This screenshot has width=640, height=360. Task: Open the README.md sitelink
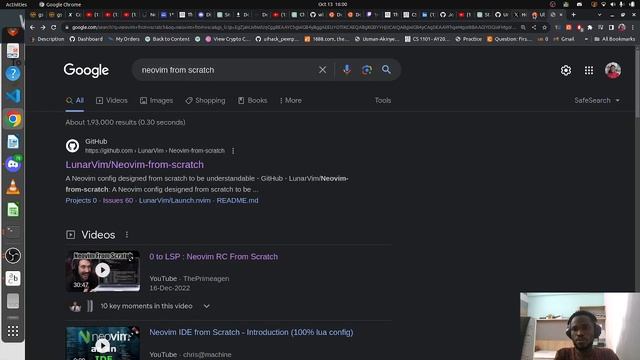[238, 200]
